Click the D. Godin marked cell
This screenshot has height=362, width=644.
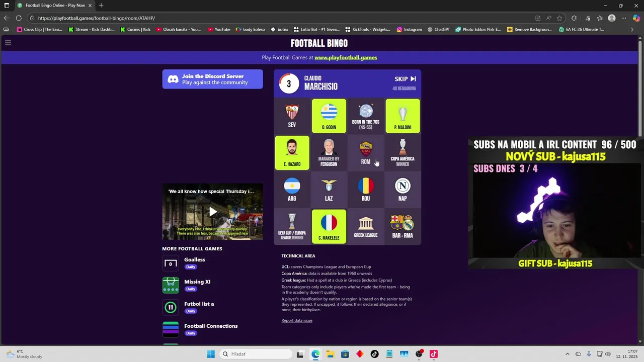[329, 116]
